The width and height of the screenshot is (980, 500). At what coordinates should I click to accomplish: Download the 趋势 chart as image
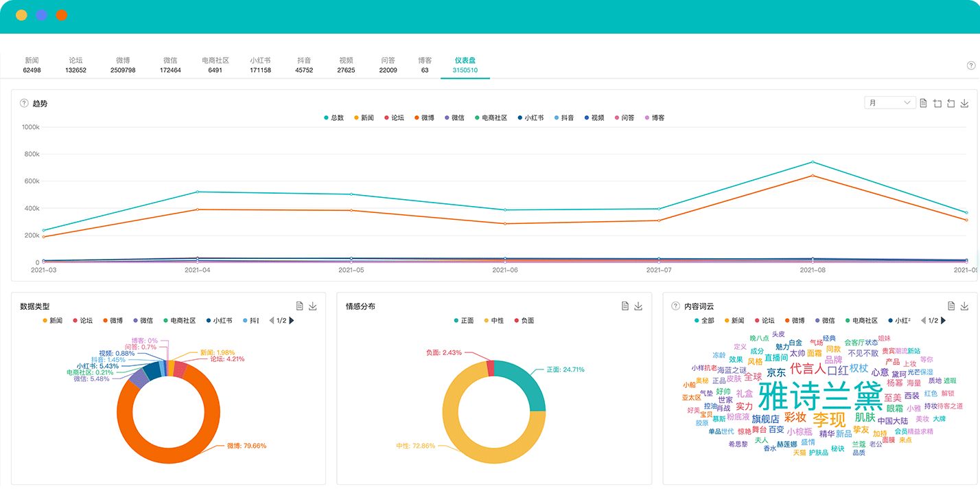[964, 103]
